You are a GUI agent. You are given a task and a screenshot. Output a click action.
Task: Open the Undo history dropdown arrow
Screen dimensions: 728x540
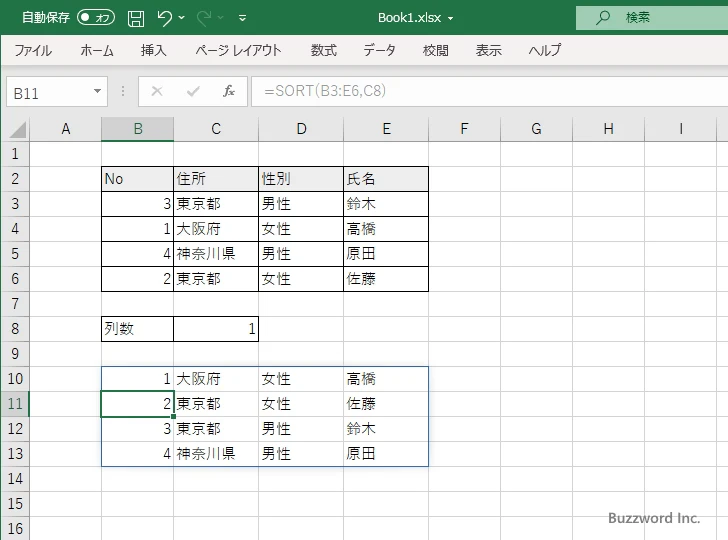tap(182, 18)
